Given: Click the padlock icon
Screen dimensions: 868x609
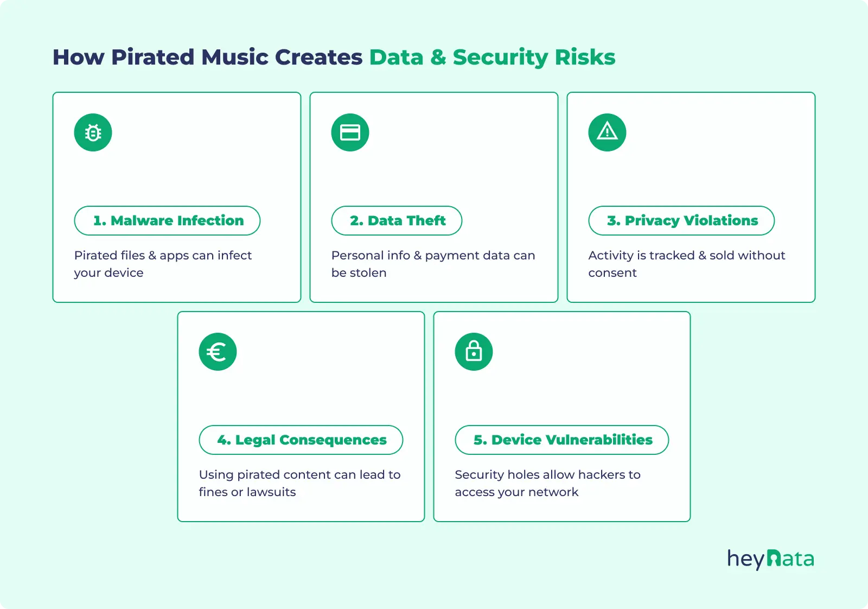Looking at the screenshot, I should (x=474, y=352).
